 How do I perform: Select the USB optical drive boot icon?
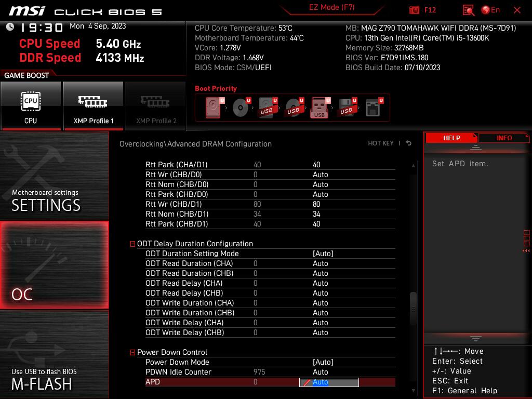point(294,108)
